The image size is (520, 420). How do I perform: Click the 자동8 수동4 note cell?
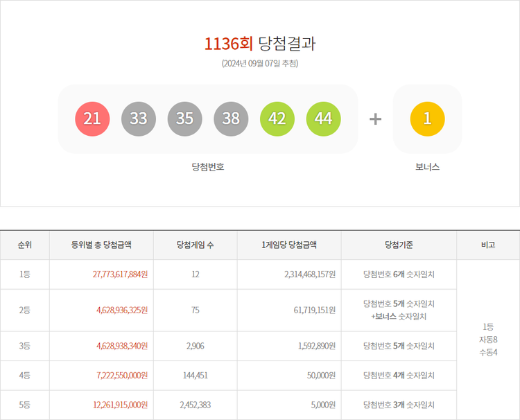(x=488, y=339)
